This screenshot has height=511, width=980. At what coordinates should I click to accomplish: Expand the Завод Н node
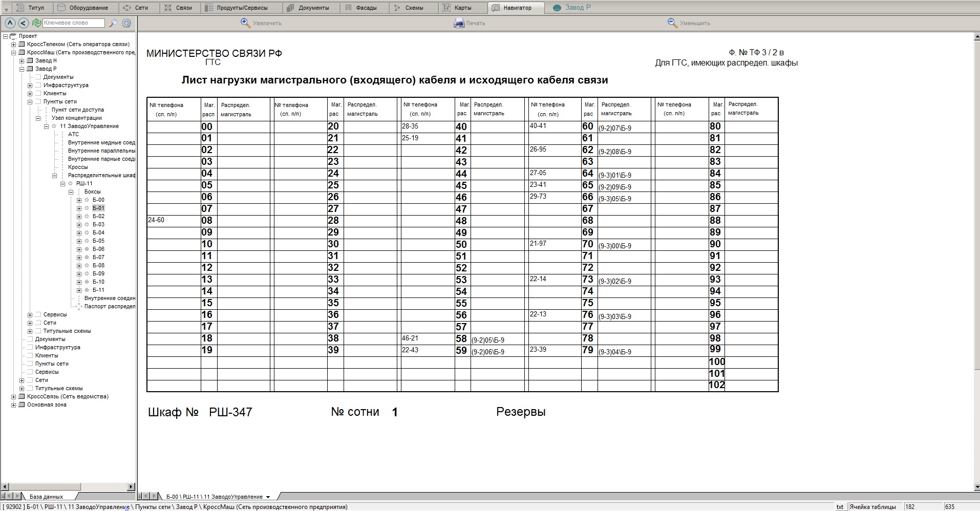tap(22, 61)
